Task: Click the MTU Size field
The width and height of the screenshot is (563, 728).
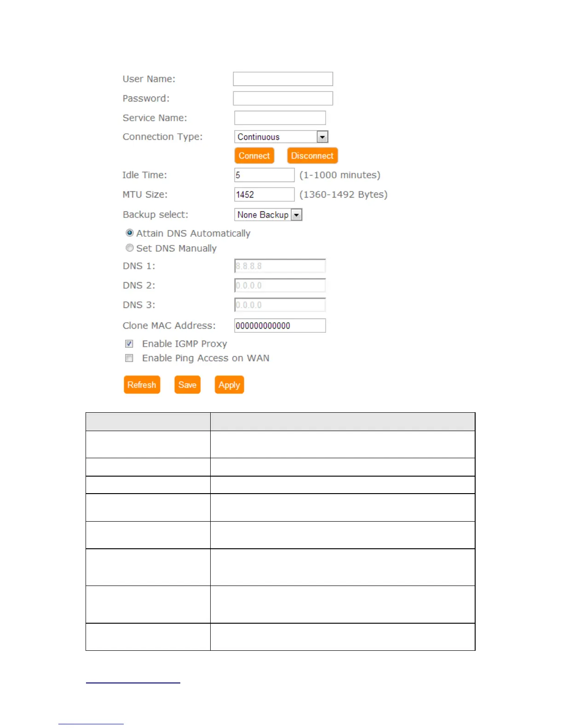Action: click(264, 194)
